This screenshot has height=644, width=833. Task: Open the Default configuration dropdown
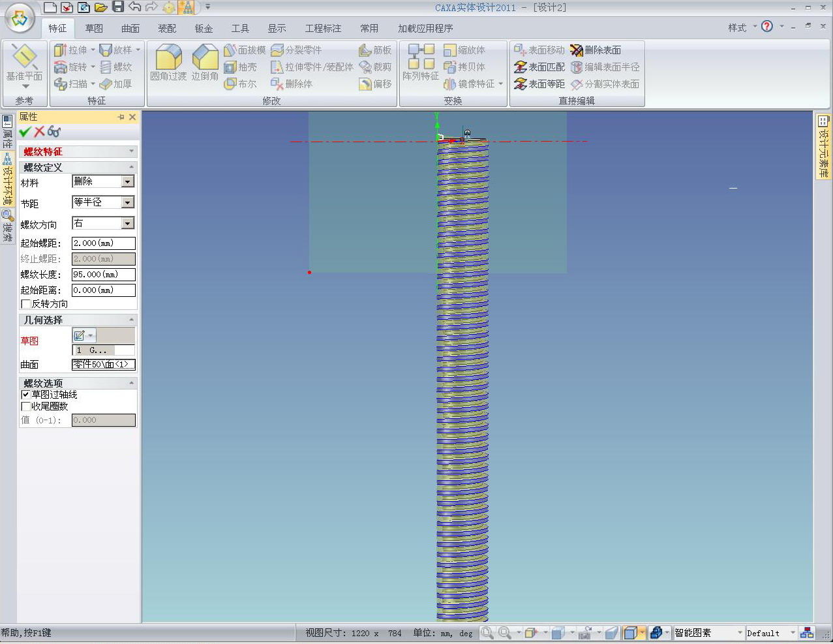coord(793,633)
